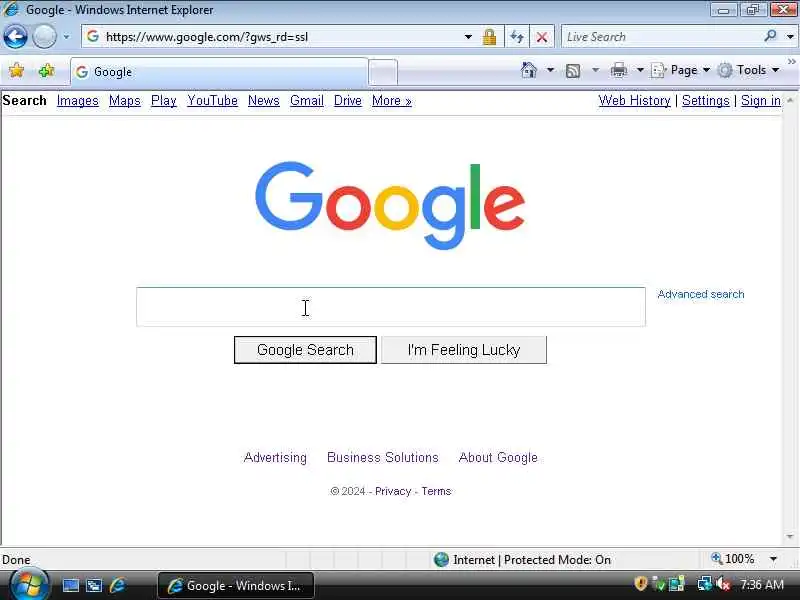Open the Business Solutions link

[383, 457]
